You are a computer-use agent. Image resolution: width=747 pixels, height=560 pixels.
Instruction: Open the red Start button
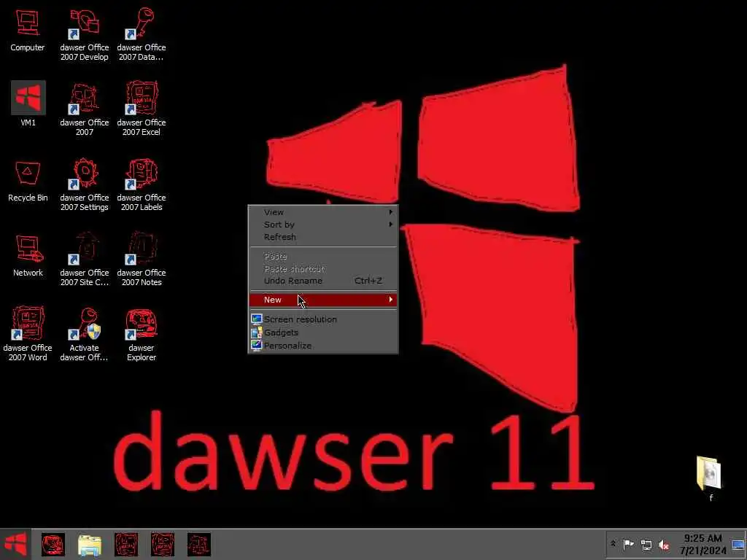(x=15, y=544)
